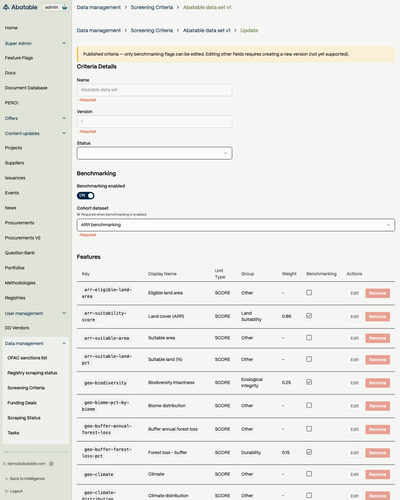400x500 pixels.
Task: Uncheck benchmarking for Land cover (ARR) row
Action: point(309,316)
